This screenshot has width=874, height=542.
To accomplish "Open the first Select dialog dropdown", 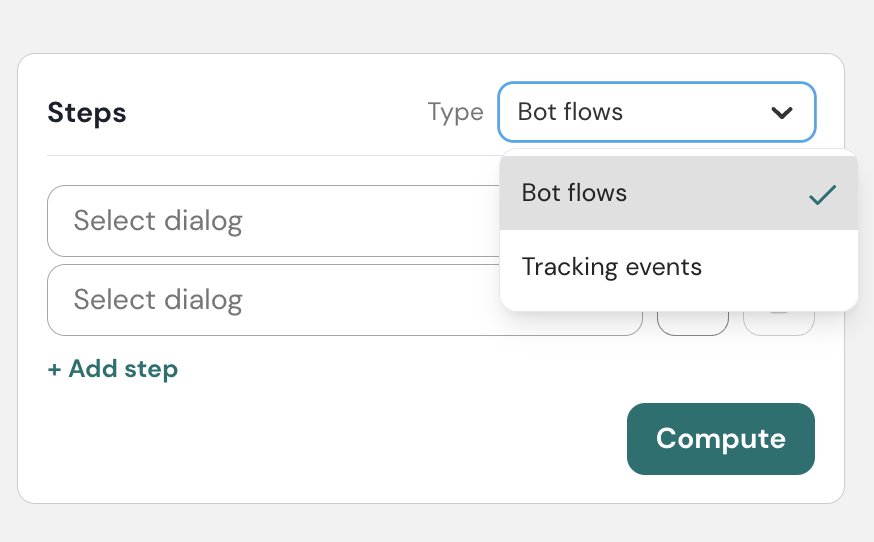I will [x=272, y=220].
